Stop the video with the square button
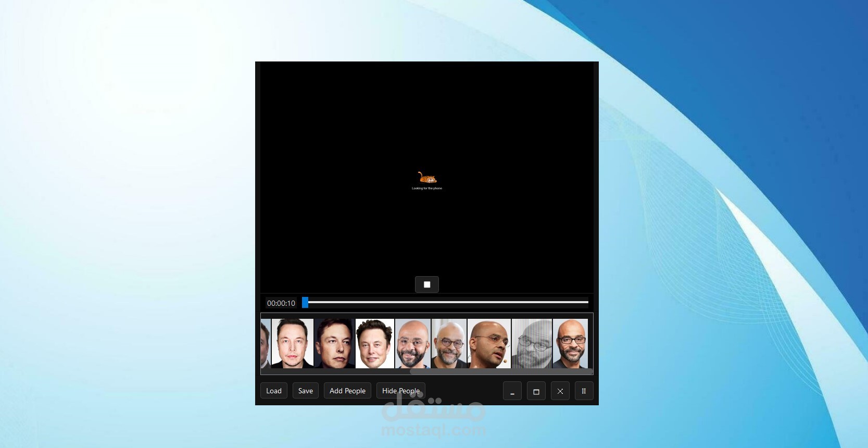Screen dimensions: 868x448 (426, 284)
